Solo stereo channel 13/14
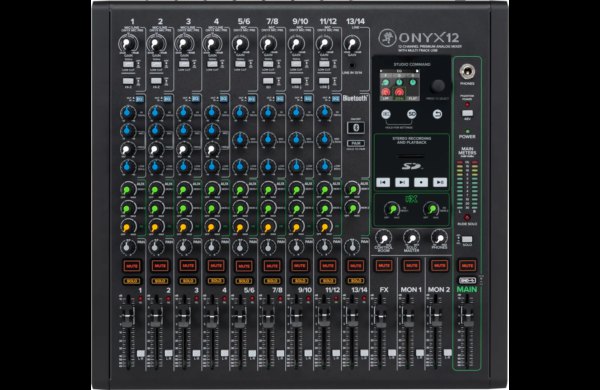 point(355,281)
